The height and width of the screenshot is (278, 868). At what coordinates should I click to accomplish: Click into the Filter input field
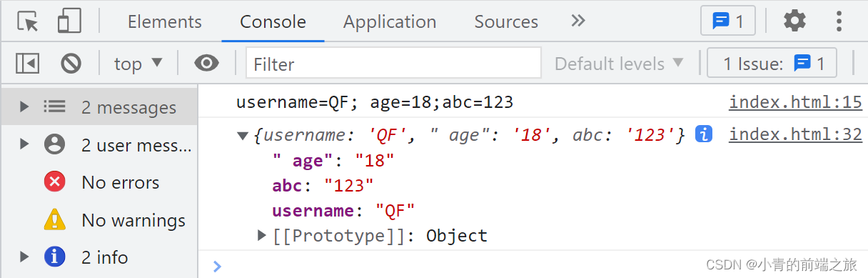pos(393,64)
